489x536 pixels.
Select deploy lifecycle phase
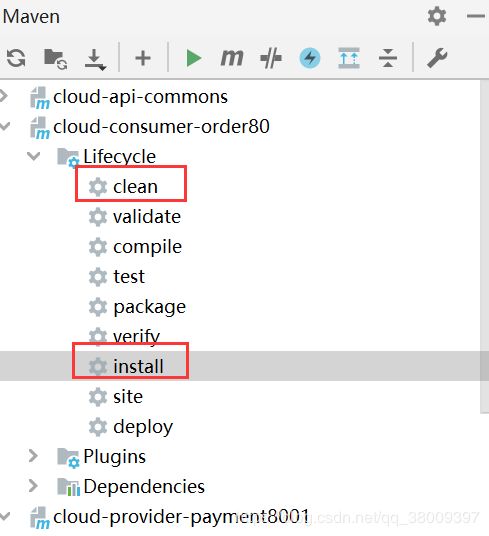pyautogui.click(x=143, y=427)
